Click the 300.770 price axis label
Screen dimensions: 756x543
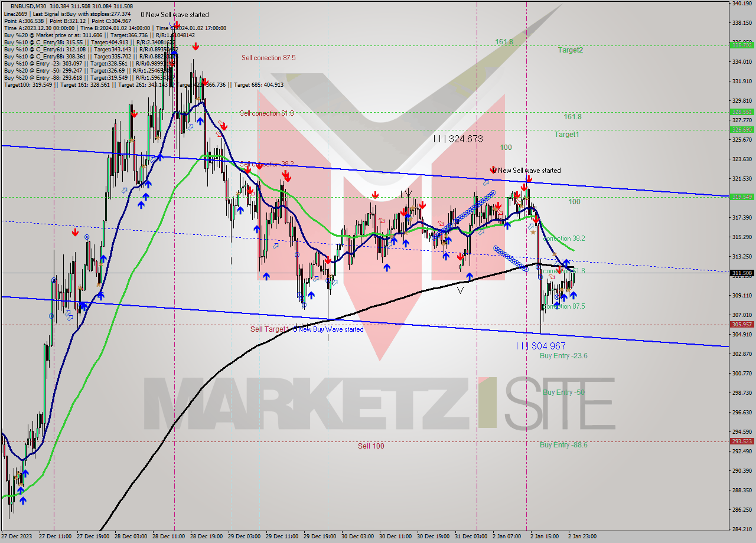(742, 374)
